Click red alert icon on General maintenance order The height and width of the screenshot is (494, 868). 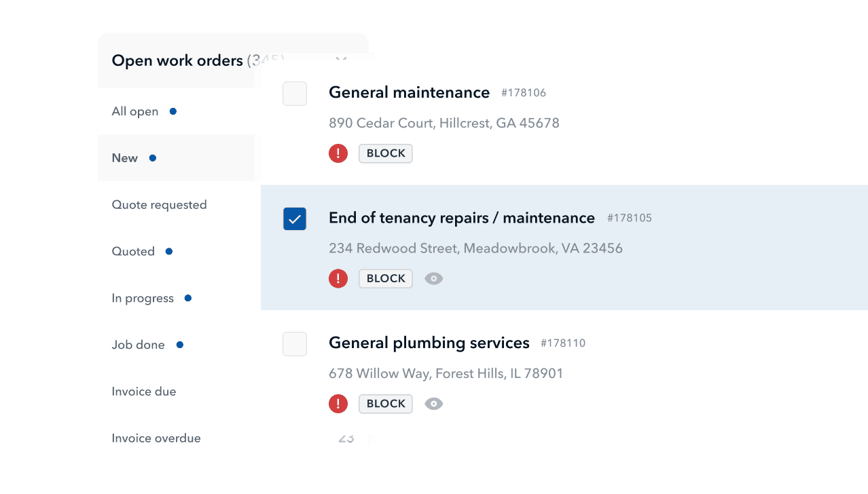(338, 153)
